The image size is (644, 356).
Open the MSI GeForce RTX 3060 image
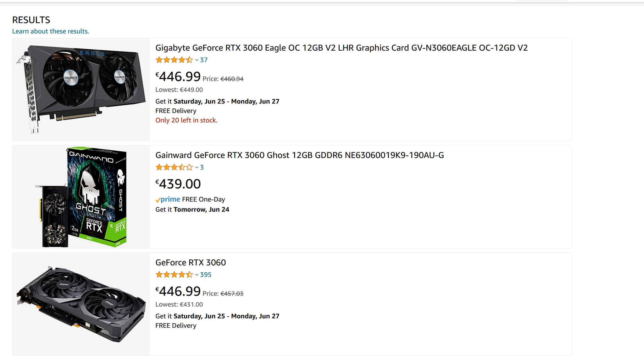click(x=81, y=304)
